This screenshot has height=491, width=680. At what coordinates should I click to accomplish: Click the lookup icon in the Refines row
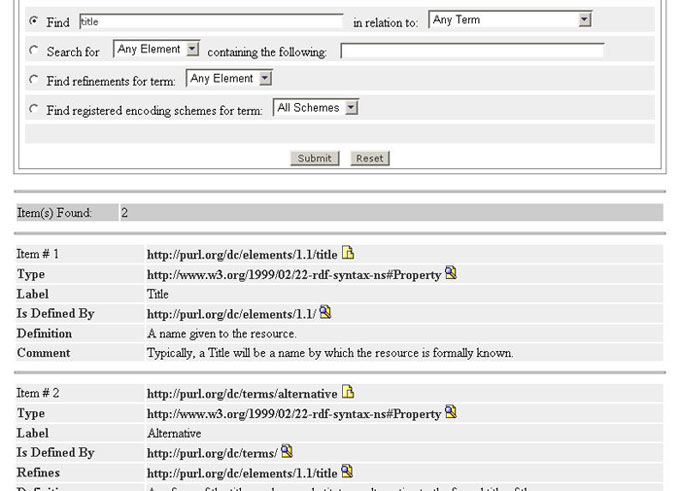(x=347, y=472)
